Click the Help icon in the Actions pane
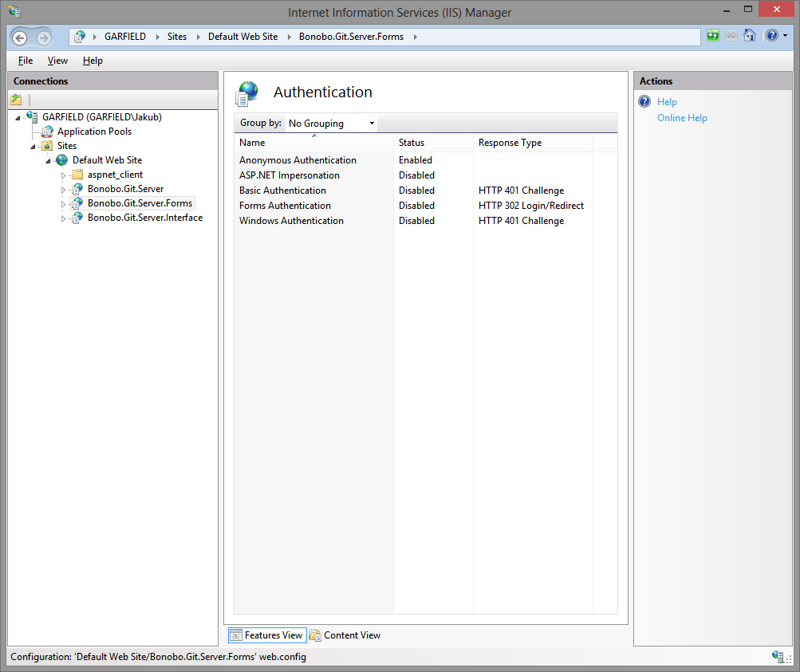This screenshot has width=800, height=672. (644, 101)
